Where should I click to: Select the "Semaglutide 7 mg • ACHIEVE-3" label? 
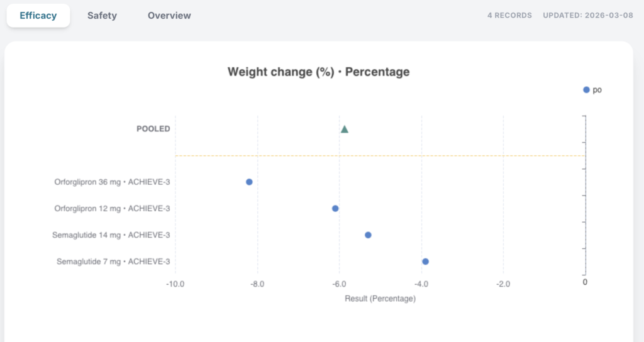pyautogui.click(x=113, y=262)
